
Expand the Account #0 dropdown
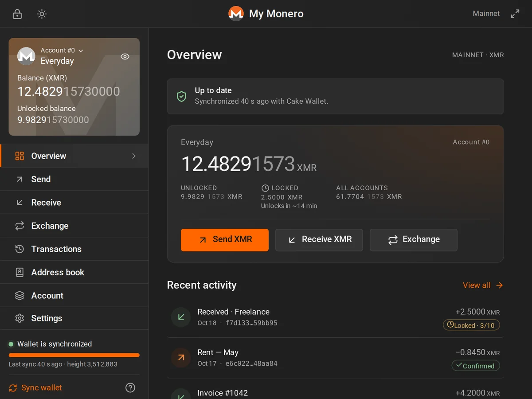click(x=62, y=51)
